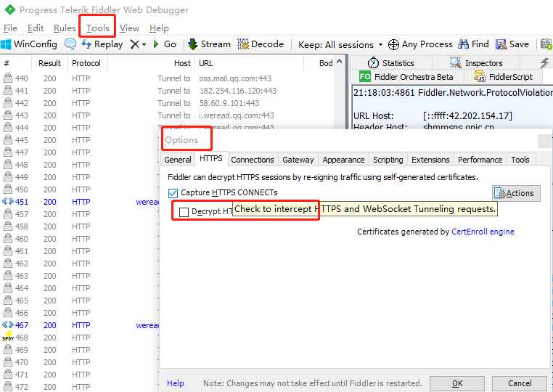Open the FiddlerScript tab
553x392 pixels.
point(503,76)
